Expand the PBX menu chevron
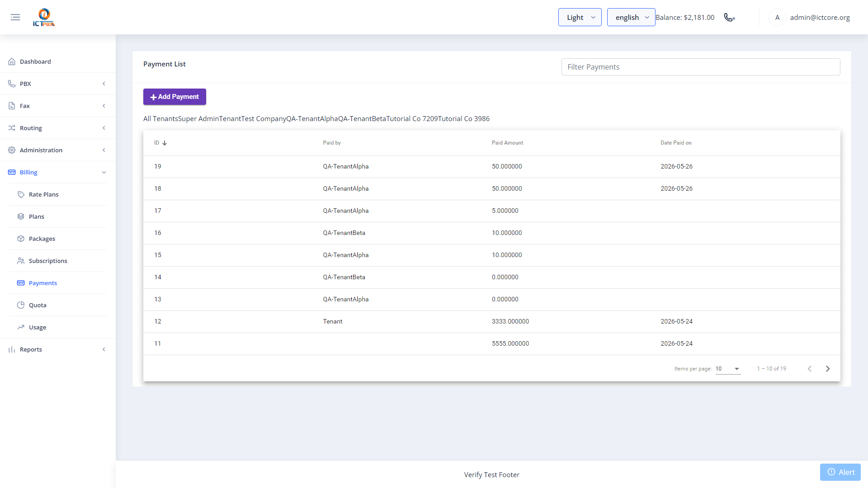This screenshot has width=868, height=488. tap(104, 84)
